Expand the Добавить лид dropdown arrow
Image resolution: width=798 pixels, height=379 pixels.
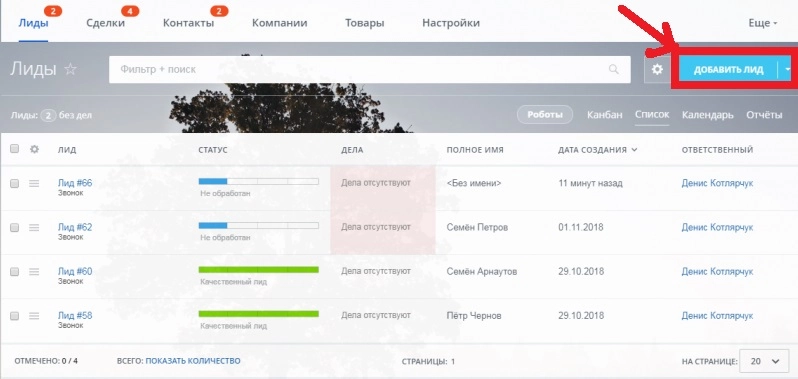pos(787,70)
